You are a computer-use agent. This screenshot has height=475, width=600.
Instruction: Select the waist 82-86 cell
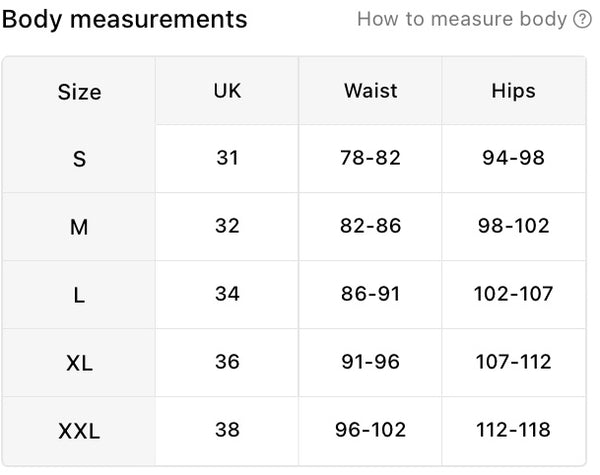(x=370, y=226)
